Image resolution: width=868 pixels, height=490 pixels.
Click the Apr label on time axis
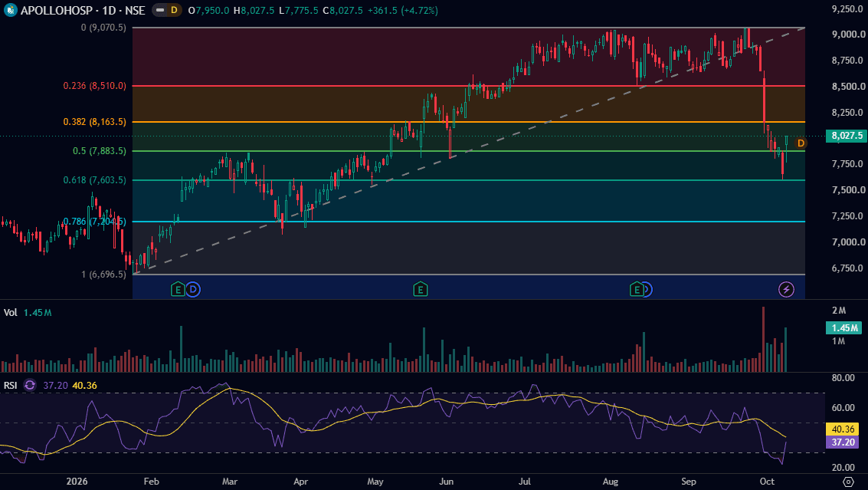[300, 481]
